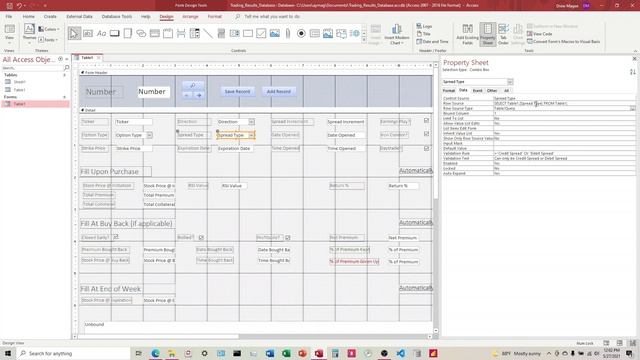Choose the Text Box control tool
The width and height of the screenshot is (640, 360).
[x=88, y=33]
